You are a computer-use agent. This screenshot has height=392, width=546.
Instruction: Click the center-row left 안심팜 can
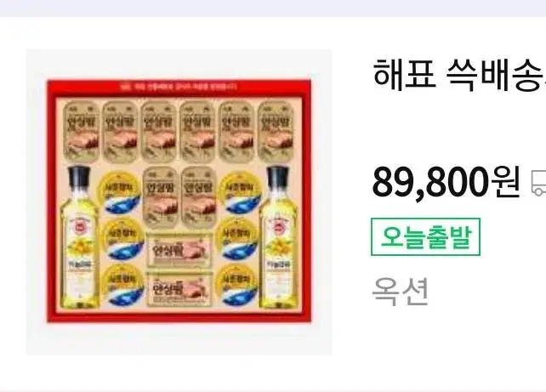coord(161,197)
